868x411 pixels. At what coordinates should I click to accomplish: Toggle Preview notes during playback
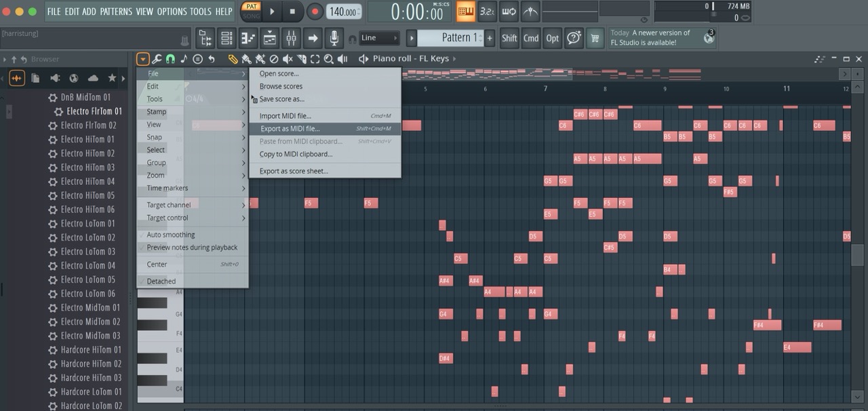[x=193, y=248]
